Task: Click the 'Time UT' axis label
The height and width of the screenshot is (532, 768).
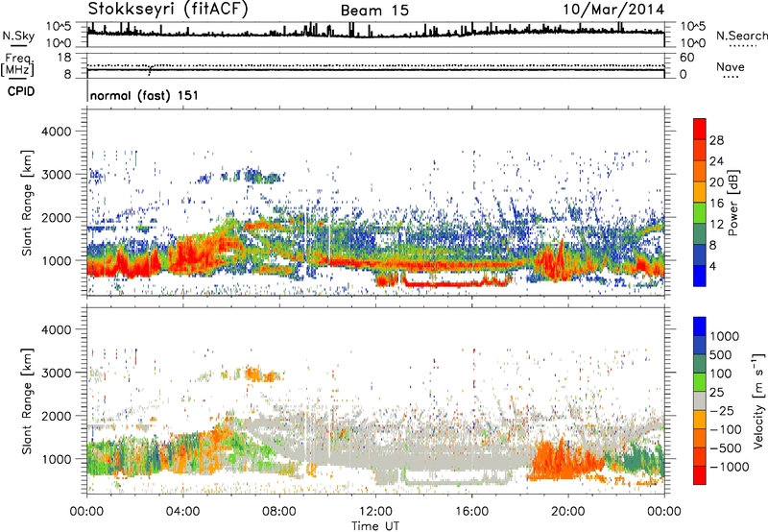Action: pos(375,526)
